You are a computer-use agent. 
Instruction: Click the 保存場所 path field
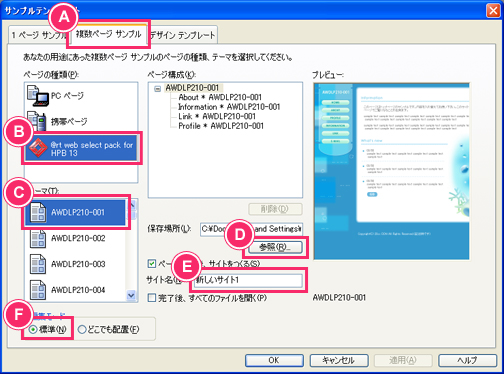pyautogui.click(x=251, y=229)
